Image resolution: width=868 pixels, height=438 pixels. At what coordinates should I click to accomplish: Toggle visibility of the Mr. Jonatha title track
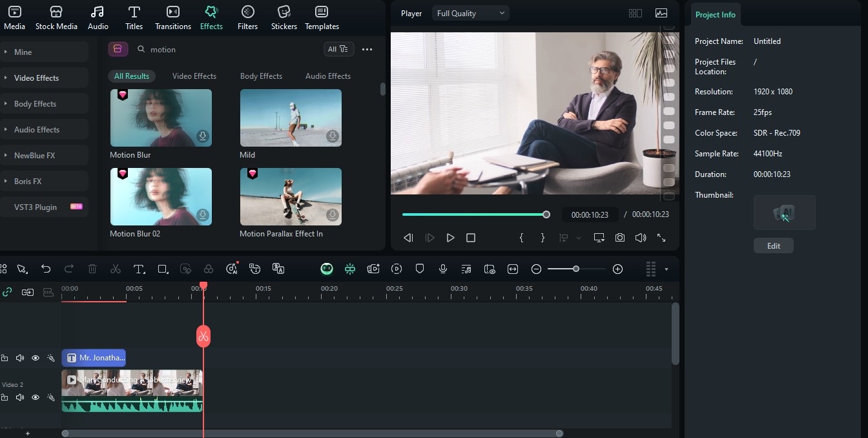[x=36, y=358]
